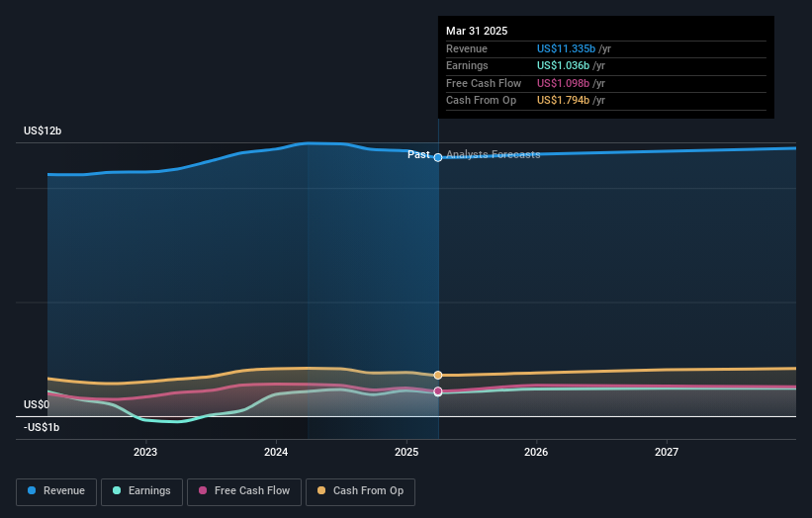Click the Free Cash Flow label in tooltip
This screenshot has width=812, height=518.
coord(484,83)
